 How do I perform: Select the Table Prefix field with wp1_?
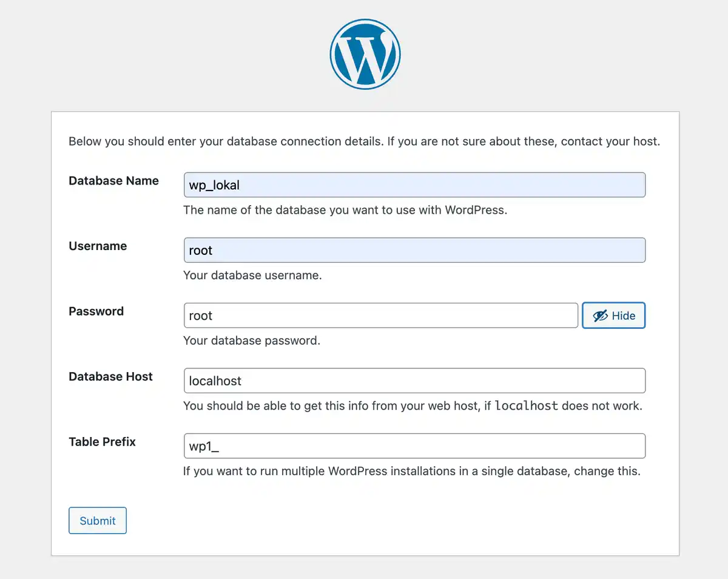pyautogui.click(x=414, y=445)
